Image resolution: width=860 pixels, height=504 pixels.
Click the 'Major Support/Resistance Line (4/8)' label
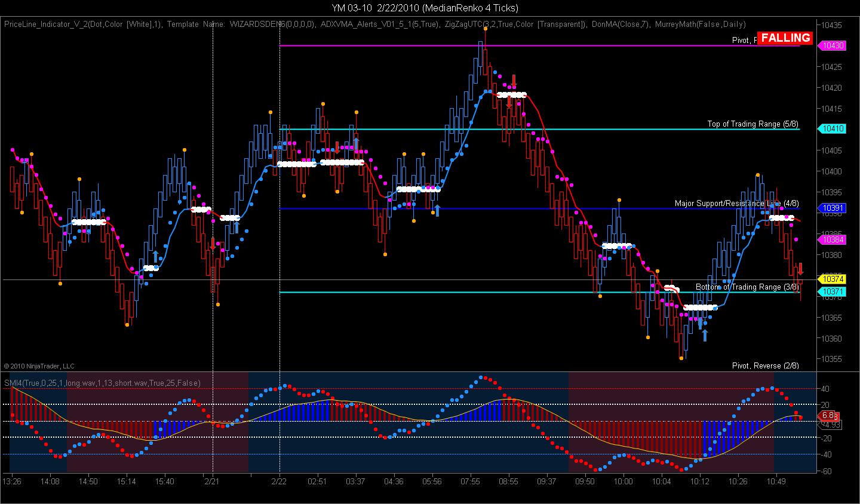pyautogui.click(x=737, y=204)
